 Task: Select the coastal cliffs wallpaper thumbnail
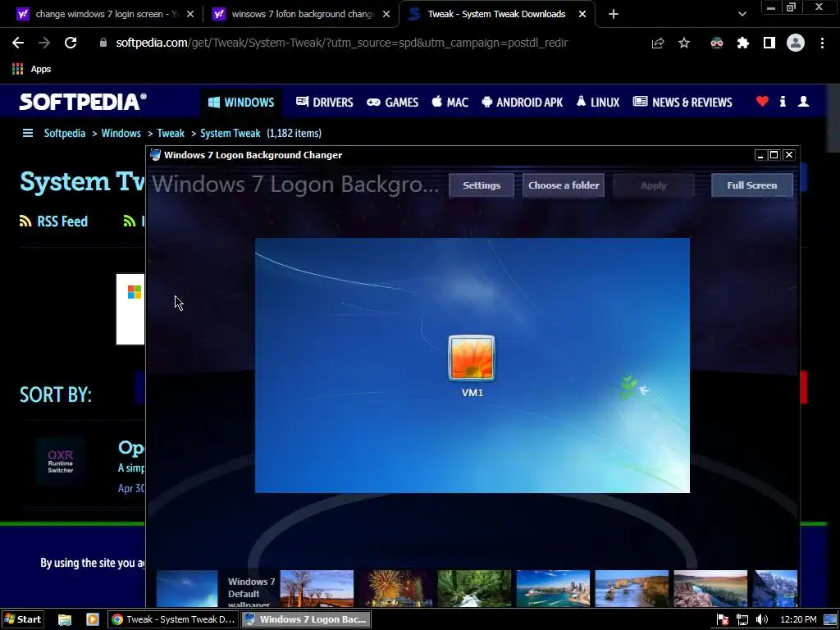coord(632,589)
